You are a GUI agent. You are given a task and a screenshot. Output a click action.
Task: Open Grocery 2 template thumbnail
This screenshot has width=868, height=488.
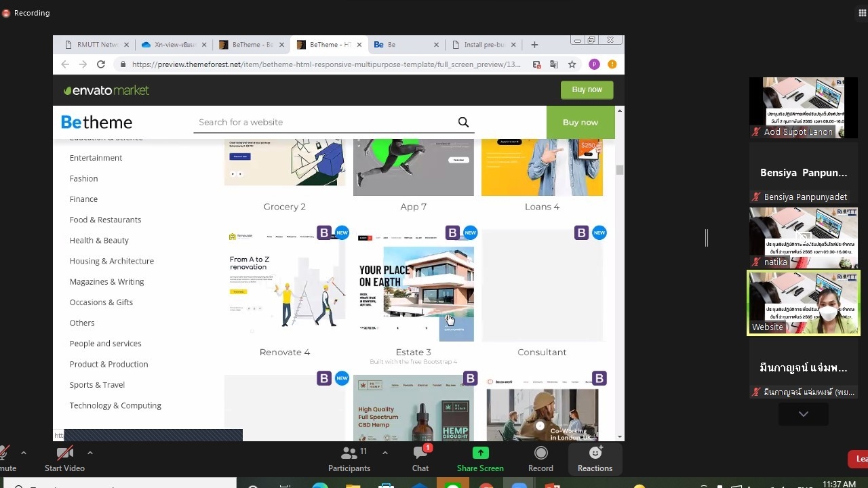285,163
